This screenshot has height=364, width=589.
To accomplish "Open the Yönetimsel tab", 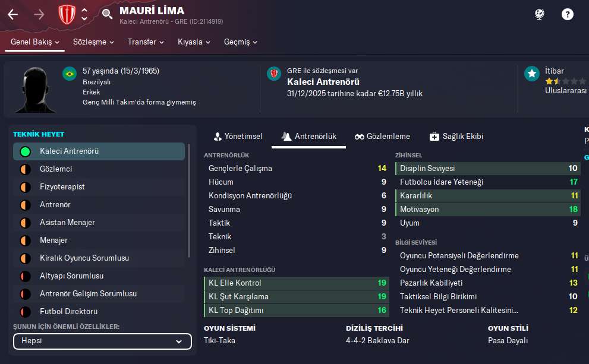I will [238, 137].
